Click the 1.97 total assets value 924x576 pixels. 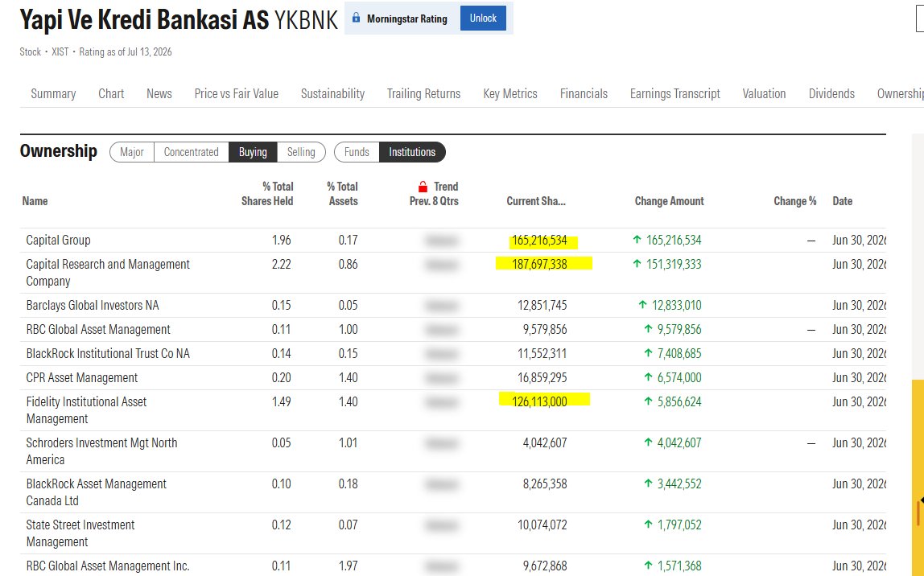pyautogui.click(x=349, y=566)
